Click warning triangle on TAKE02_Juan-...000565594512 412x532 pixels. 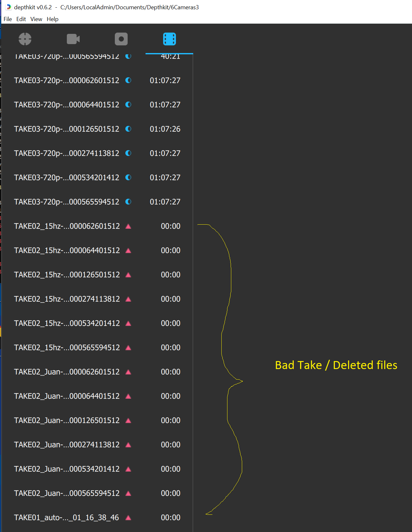pos(128,493)
